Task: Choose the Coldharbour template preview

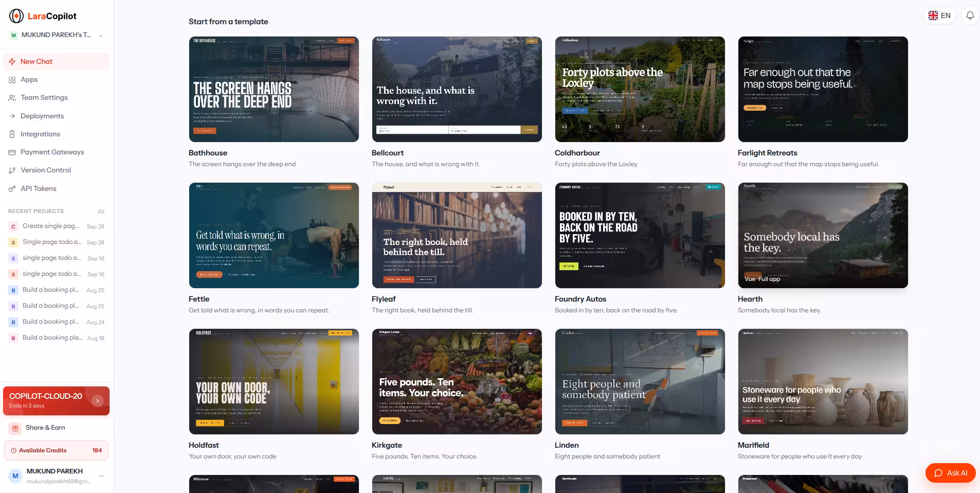Action: [640, 89]
